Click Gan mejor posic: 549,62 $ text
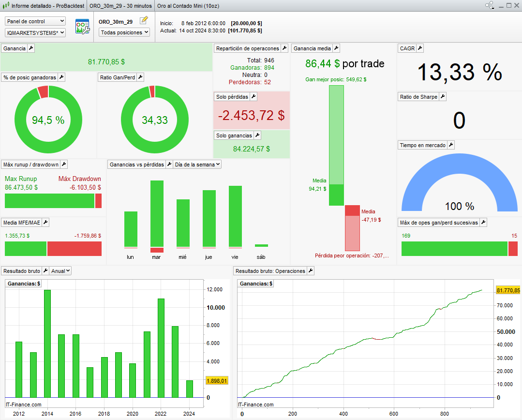This screenshot has height=420, width=522. tap(336, 80)
